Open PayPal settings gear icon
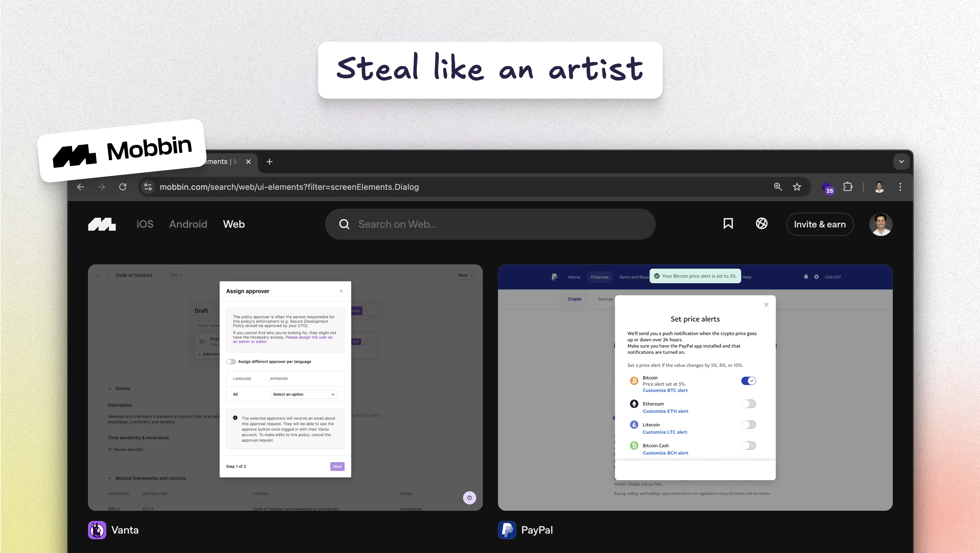This screenshot has width=980, height=553. coord(816,277)
